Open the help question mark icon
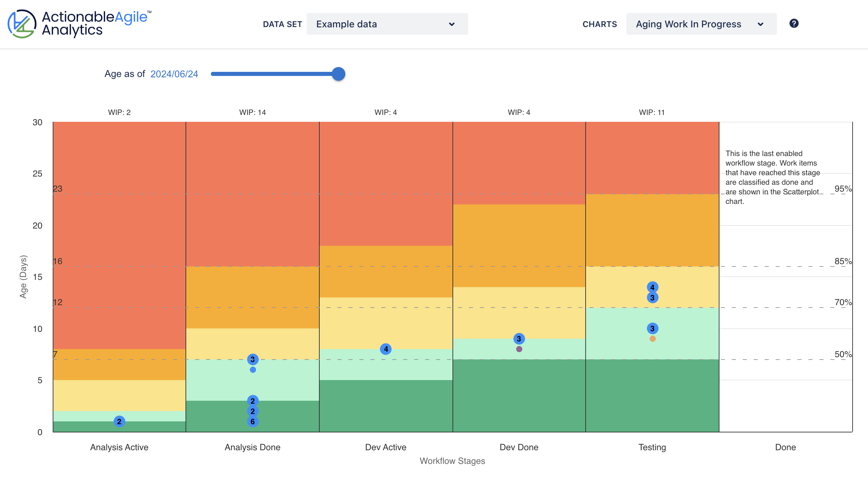The width and height of the screenshot is (868, 481). pyautogui.click(x=794, y=23)
